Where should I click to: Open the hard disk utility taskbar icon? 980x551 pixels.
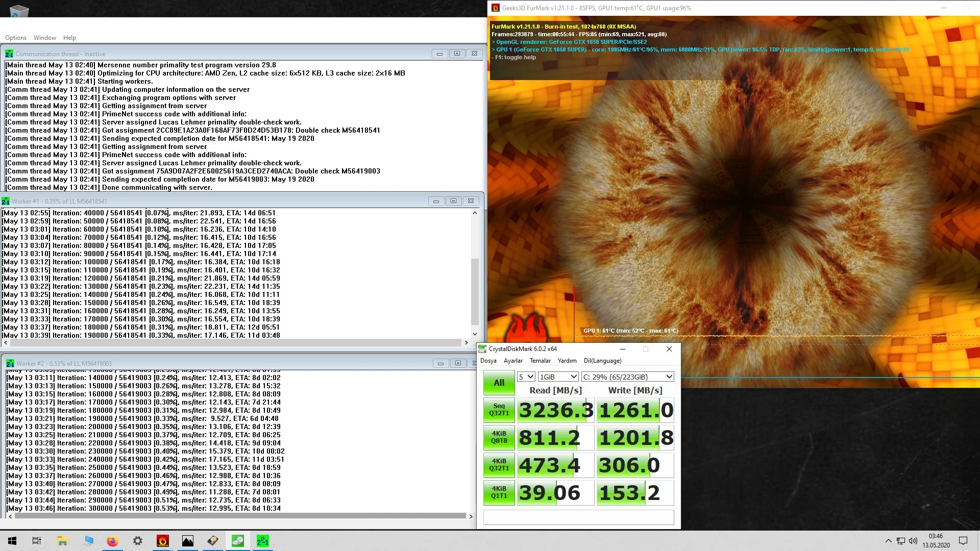click(x=213, y=541)
